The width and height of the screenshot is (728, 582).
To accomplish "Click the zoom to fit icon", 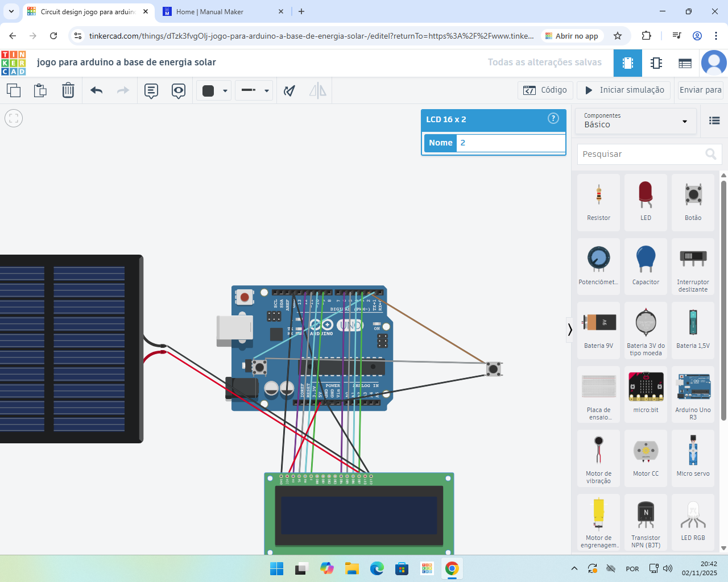I will 14,118.
